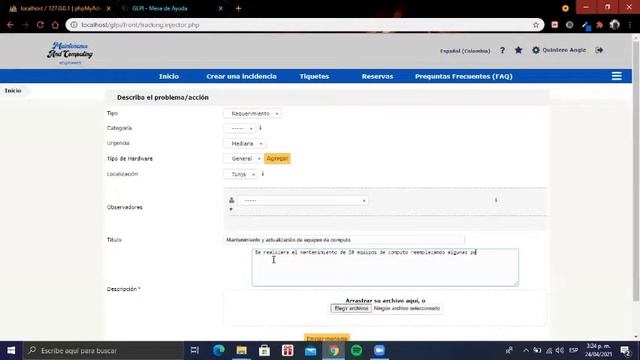Open the hamburger menu in blue navigation bar

(x=617, y=76)
